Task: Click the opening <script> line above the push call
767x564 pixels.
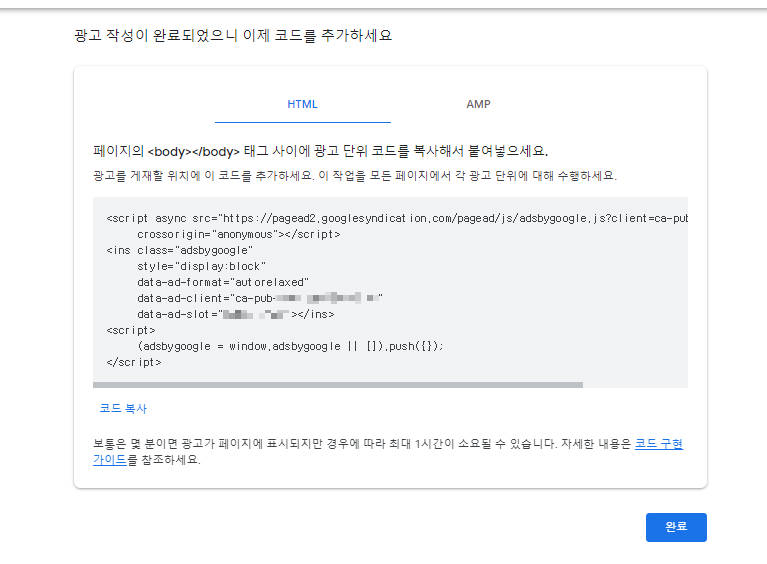Action: pyautogui.click(x=131, y=330)
